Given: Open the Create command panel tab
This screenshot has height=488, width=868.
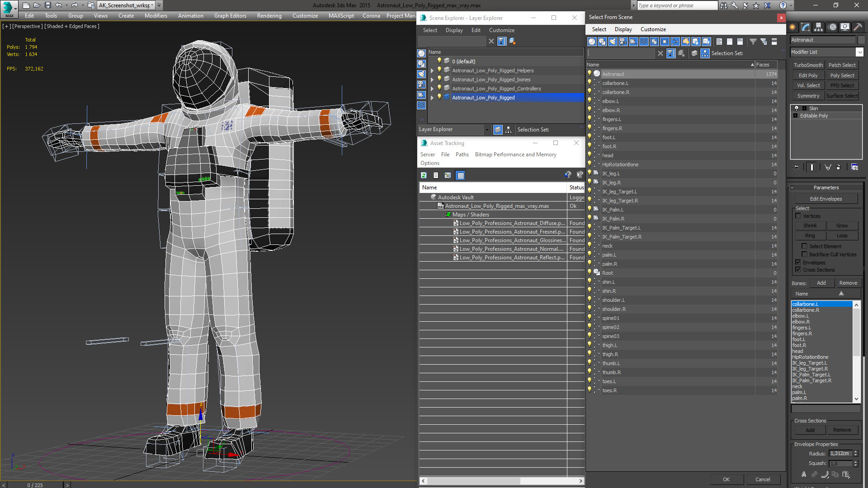Looking at the screenshot, I should [x=793, y=28].
